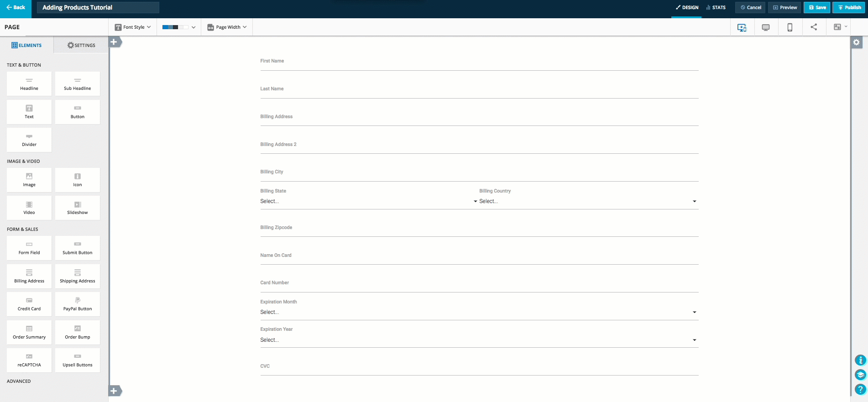Viewport: 868px width, 402px height.
Task: Click the Save button
Action: click(817, 8)
